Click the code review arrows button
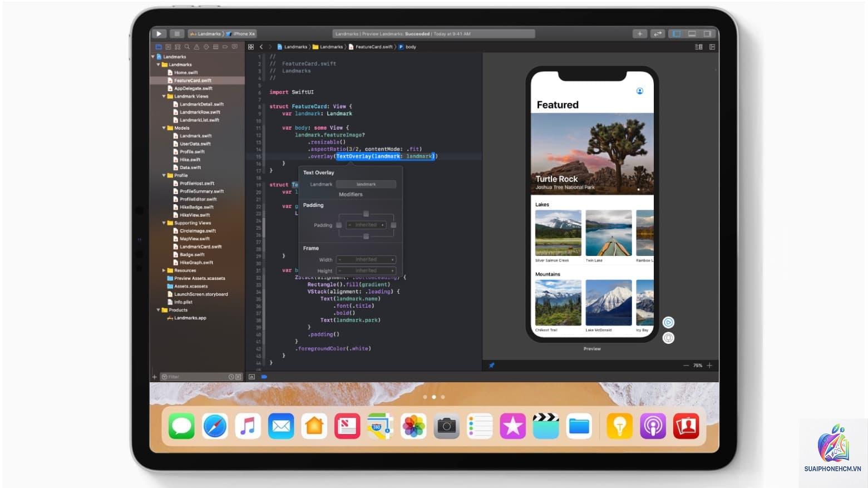The width and height of the screenshot is (868, 488). 658,34
